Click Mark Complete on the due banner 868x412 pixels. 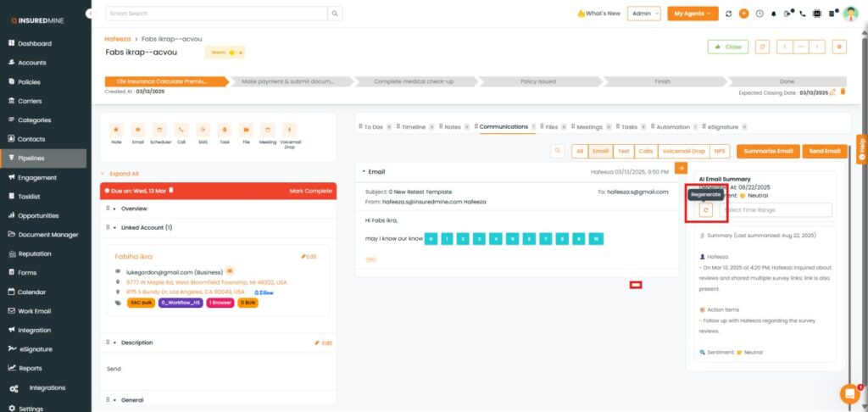(310, 191)
